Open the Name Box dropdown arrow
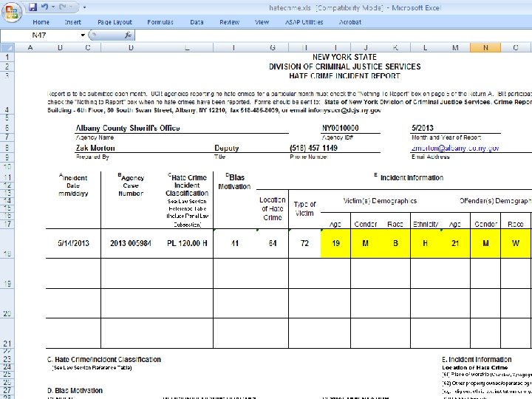 click(83, 35)
